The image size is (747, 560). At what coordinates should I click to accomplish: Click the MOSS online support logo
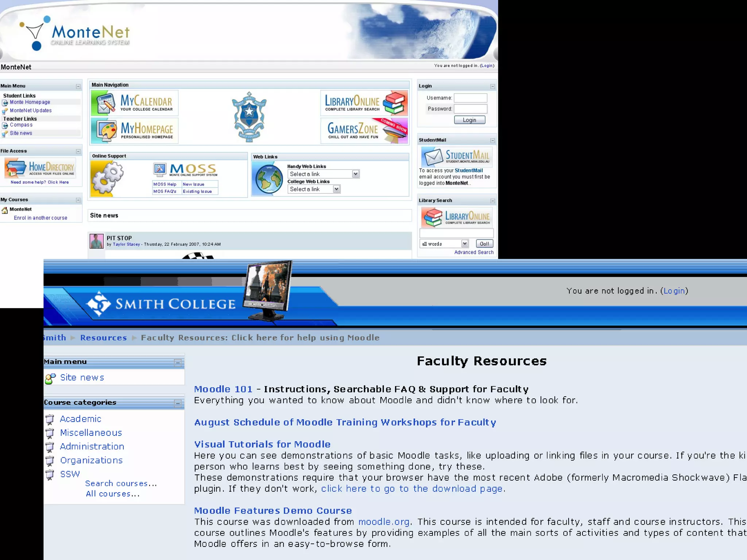click(x=185, y=170)
